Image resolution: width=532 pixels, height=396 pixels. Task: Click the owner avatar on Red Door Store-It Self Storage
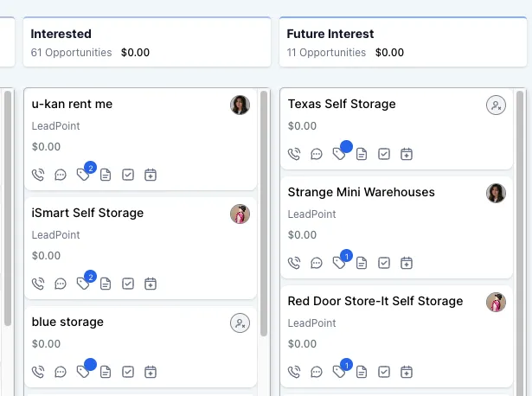(496, 302)
